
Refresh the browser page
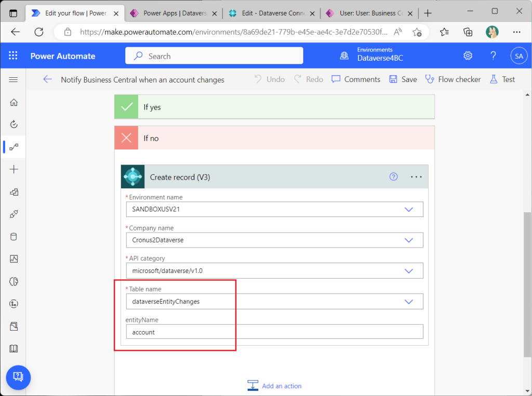click(39, 32)
